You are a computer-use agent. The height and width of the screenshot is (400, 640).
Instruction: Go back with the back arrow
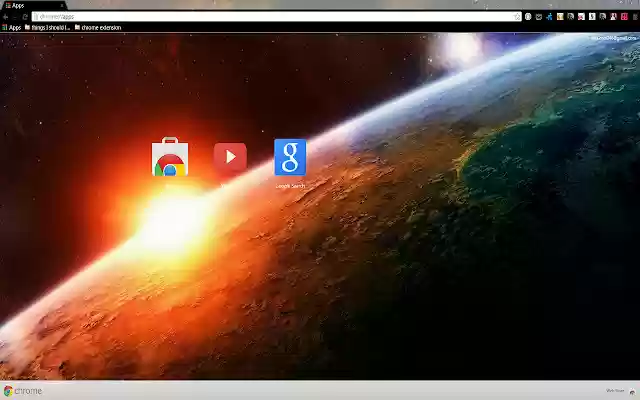click(x=5, y=17)
